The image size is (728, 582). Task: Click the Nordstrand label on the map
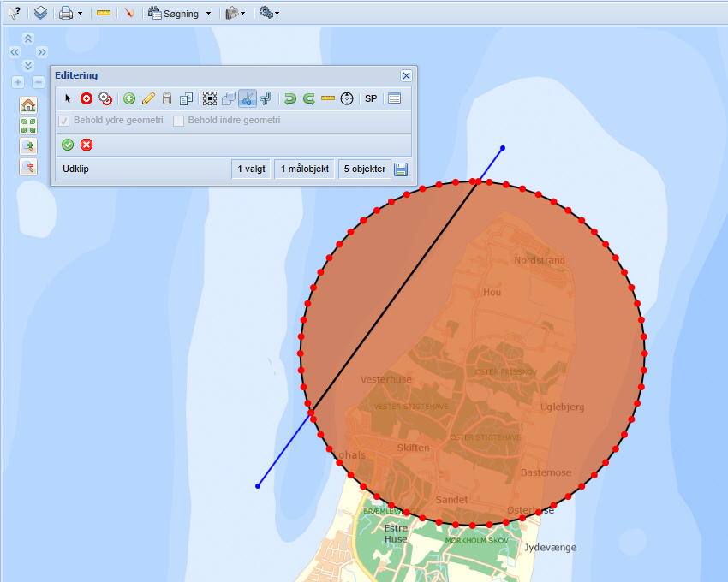[x=540, y=260]
